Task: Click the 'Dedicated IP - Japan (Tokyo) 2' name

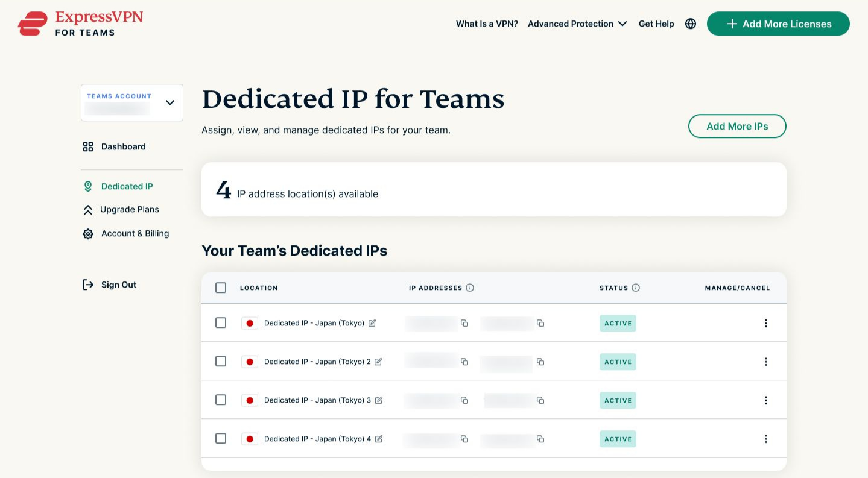Action: pos(317,362)
